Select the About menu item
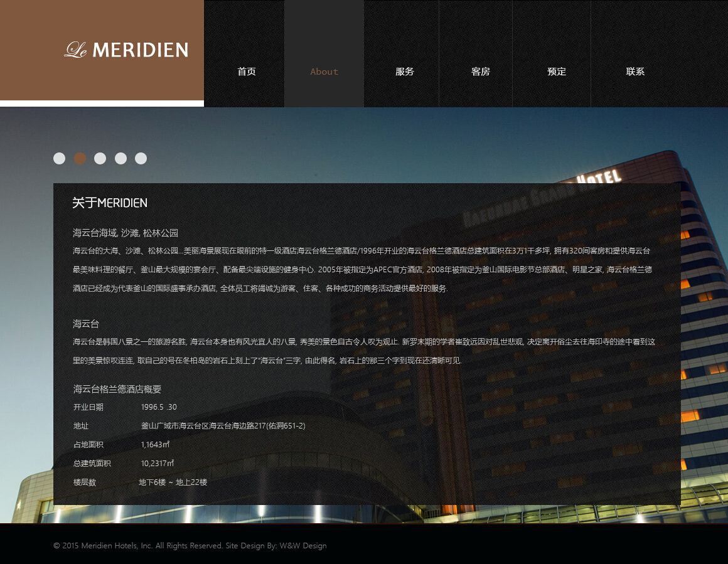This screenshot has height=564, width=728. tap(324, 72)
